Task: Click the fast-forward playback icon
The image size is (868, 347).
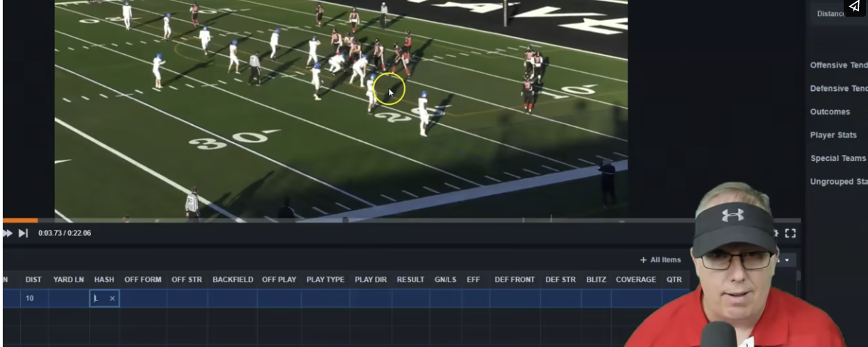Action: tap(8, 233)
